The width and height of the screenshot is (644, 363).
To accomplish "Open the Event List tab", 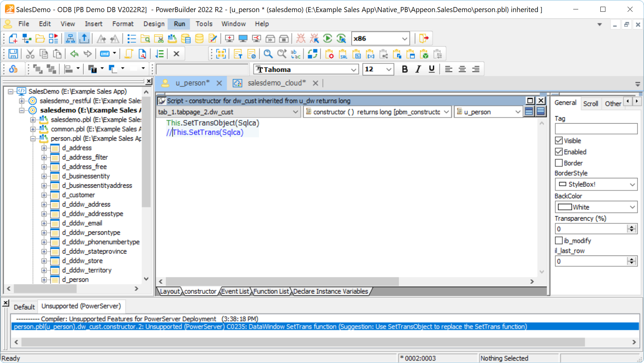I will pyautogui.click(x=235, y=291).
